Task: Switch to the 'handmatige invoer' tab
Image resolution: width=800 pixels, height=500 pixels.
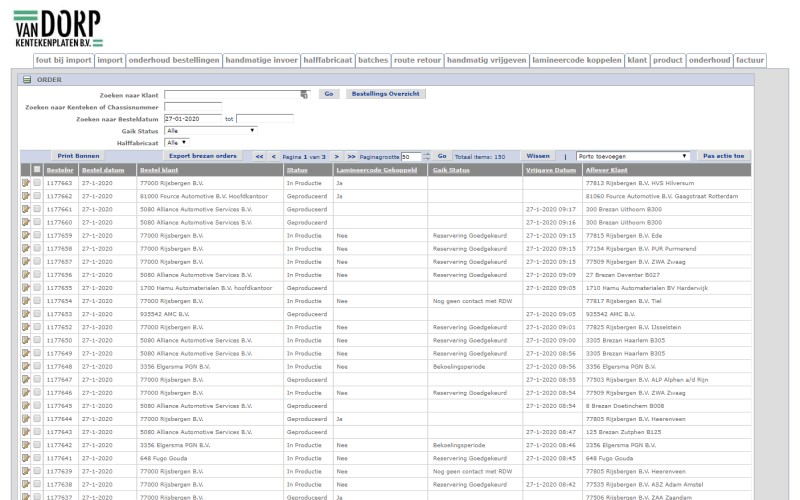Action: pyautogui.click(x=261, y=60)
